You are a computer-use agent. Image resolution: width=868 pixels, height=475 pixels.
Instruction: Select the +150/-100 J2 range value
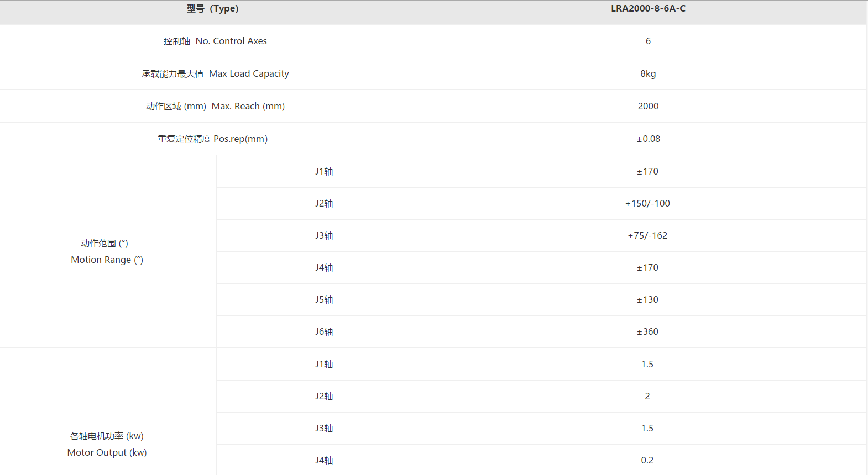(x=647, y=204)
